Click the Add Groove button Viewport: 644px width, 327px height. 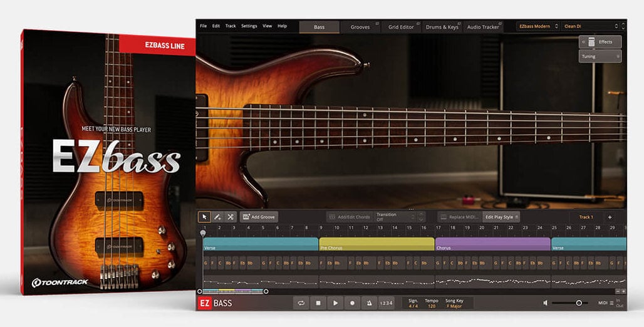tap(259, 217)
